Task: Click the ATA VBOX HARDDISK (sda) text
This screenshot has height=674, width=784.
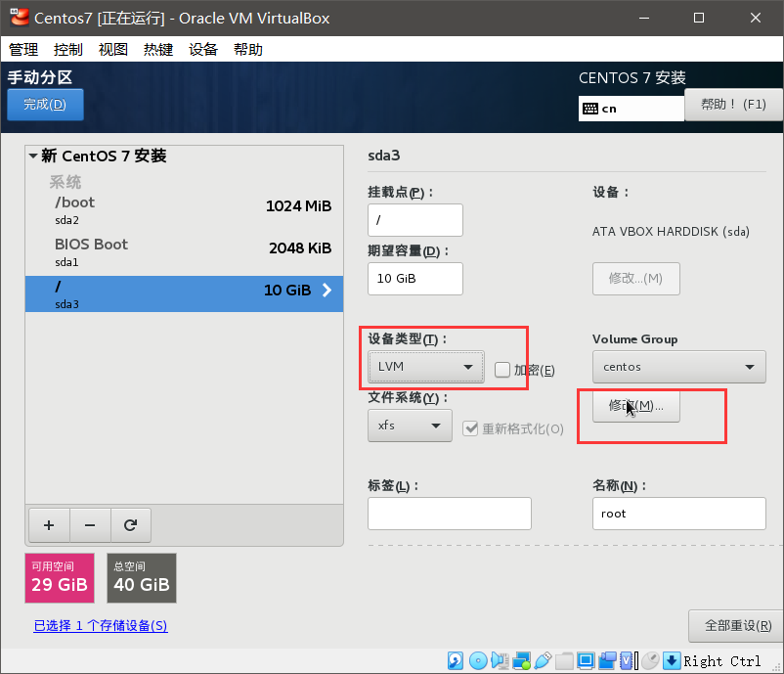Action: pos(671,231)
